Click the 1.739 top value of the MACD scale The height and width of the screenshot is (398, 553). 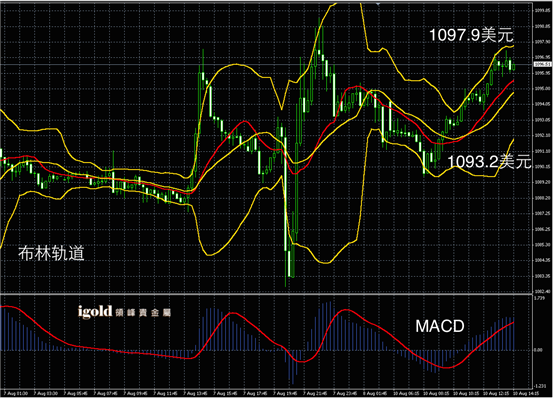(x=540, y=298)
